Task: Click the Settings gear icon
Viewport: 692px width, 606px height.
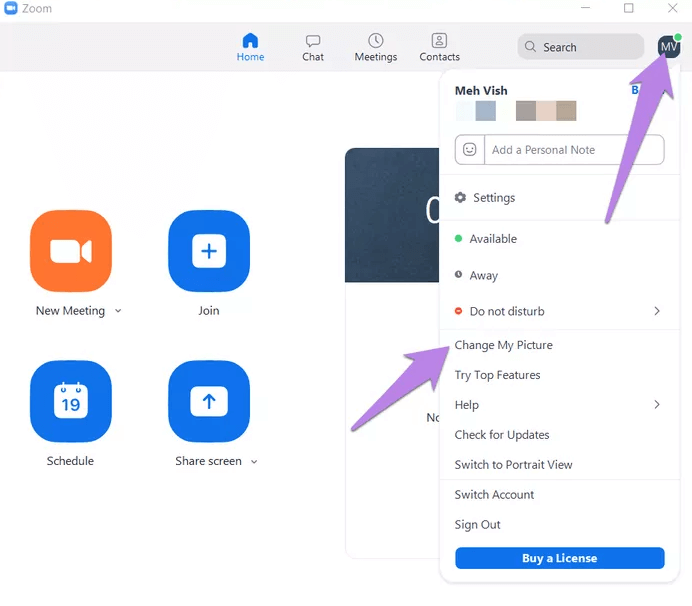Action: coord(460,198)
